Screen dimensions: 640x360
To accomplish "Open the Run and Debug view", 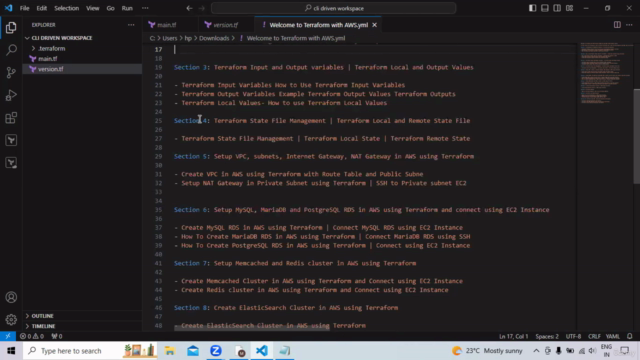I will pyautogui.click(x=11, y=95).
